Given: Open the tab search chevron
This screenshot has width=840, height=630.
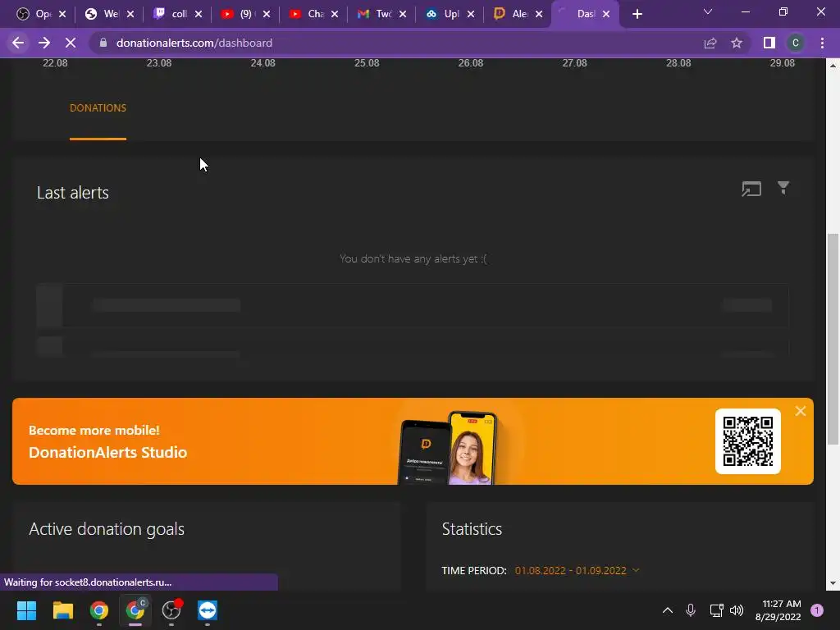Looking at the screenshot, I should pos(708,11).
